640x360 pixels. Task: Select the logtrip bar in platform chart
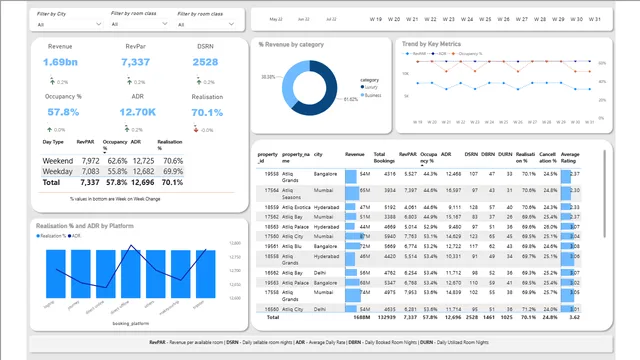coord(56,274)
